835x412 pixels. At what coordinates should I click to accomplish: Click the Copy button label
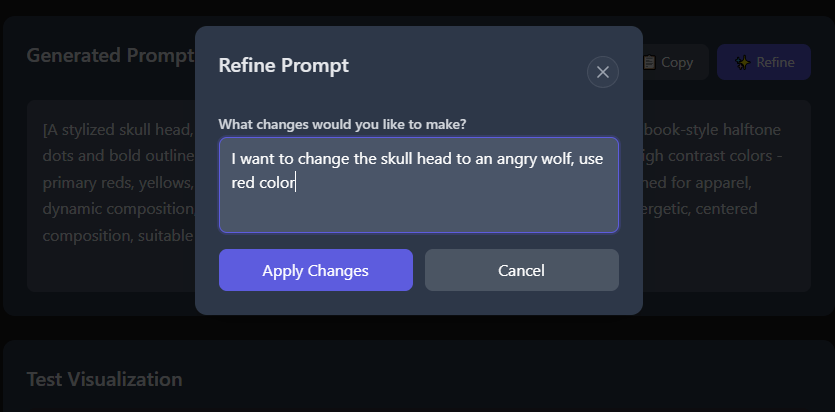tap(677, 62)
